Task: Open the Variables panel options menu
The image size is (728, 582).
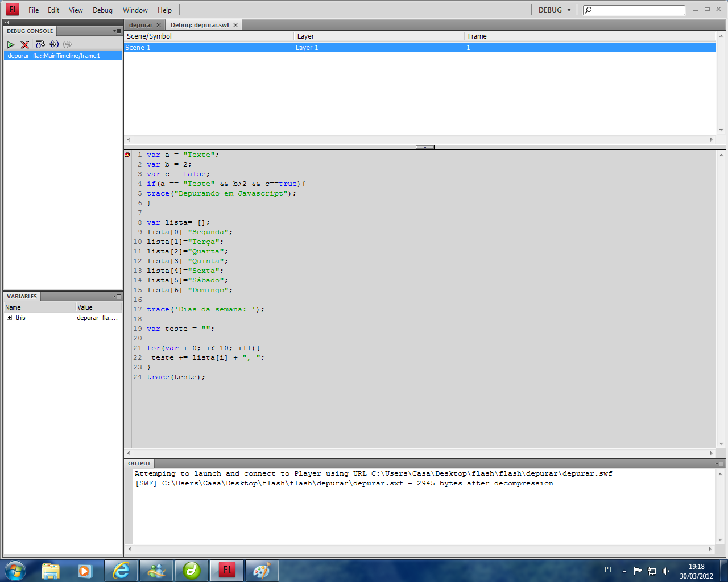Action: (x=117, y=296)
